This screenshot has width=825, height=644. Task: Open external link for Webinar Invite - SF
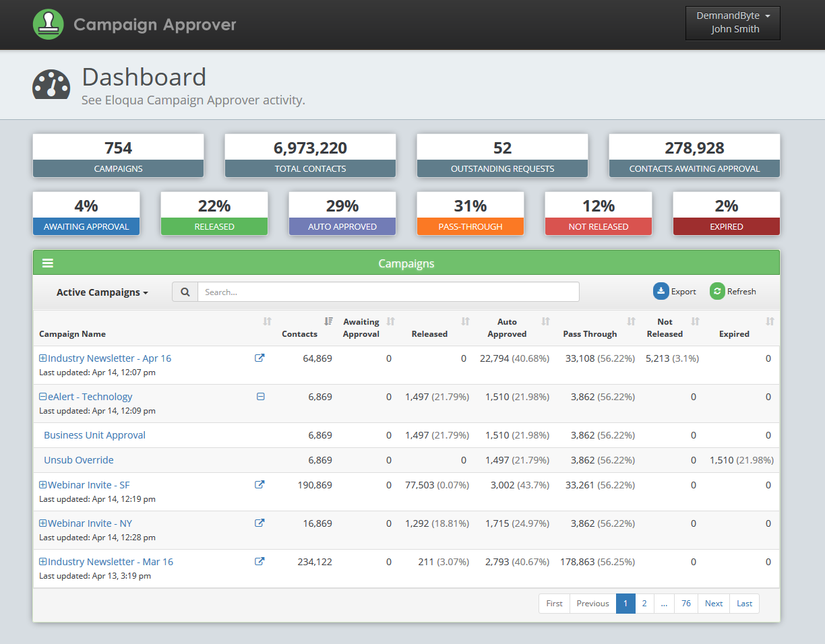coord(259,484)
